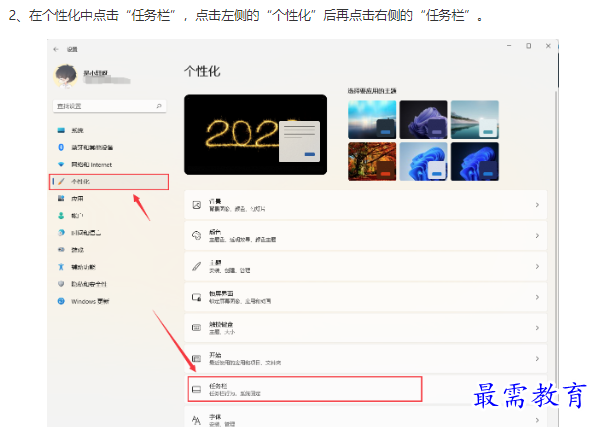This screenshot has height=427, width=595.
Task: Open the user profile avatar
Action: click(66, 76)
